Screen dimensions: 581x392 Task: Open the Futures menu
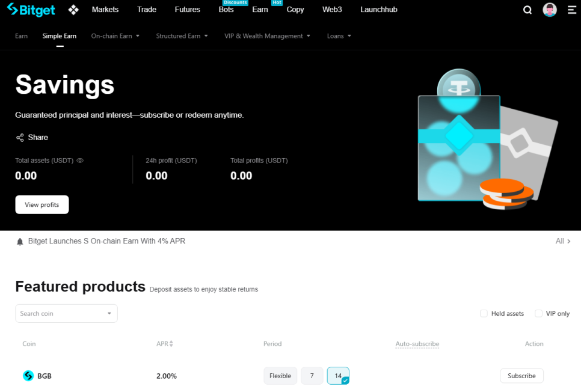point(188,10)
